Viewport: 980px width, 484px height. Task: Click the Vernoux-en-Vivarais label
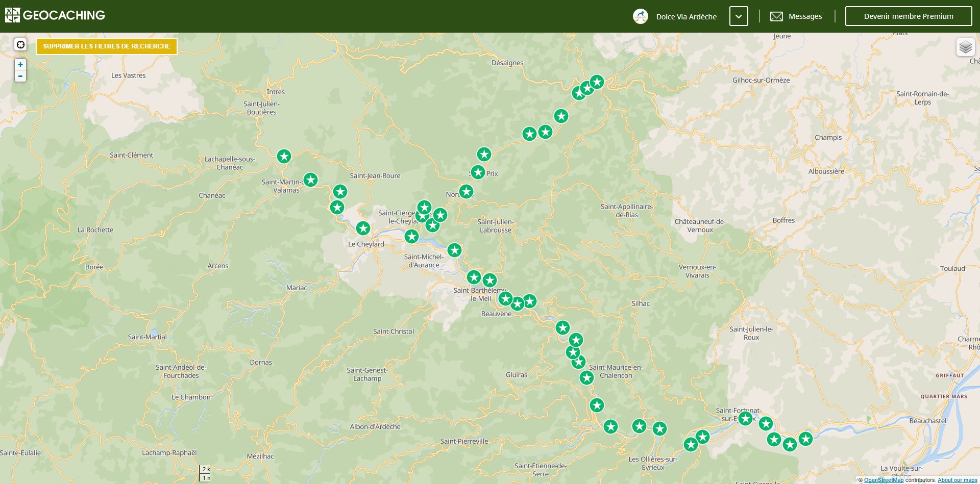(697, 271)
